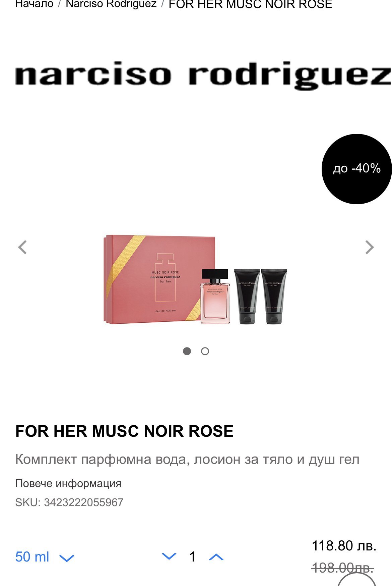Open the Narciso Rodriguez breadcrumb link

[x=111, y=4]
